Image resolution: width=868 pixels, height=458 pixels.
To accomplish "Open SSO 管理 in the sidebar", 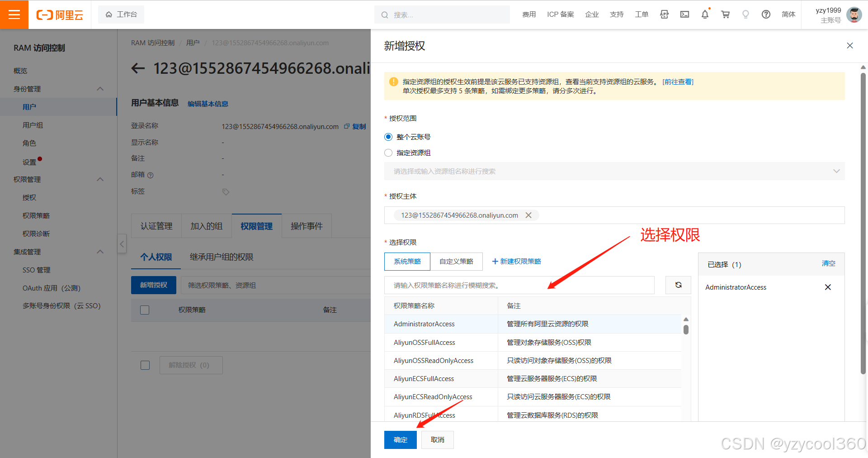I will (37, 270).
